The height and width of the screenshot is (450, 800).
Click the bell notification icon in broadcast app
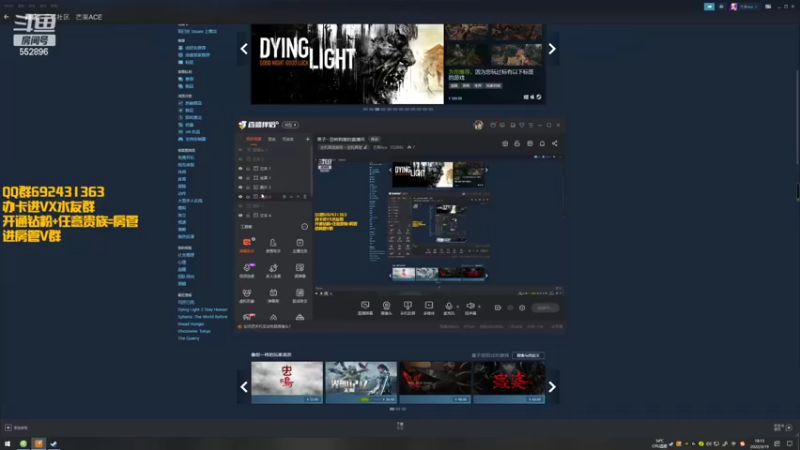(542, 144)
